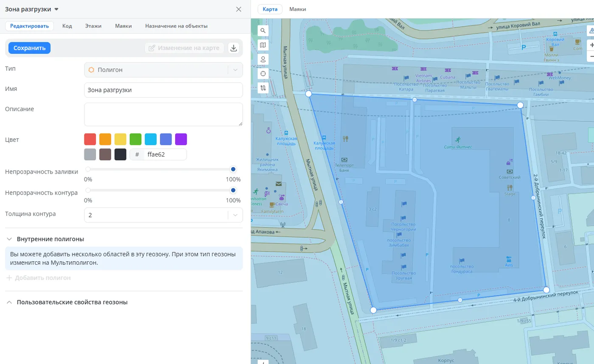Select the route path map tool
594x364 pixels.
(x=263, y=88)
